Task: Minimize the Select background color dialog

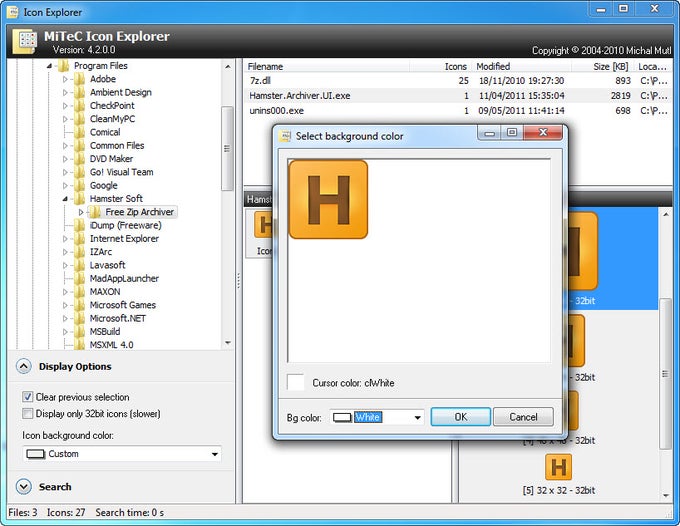Action: 489,132
